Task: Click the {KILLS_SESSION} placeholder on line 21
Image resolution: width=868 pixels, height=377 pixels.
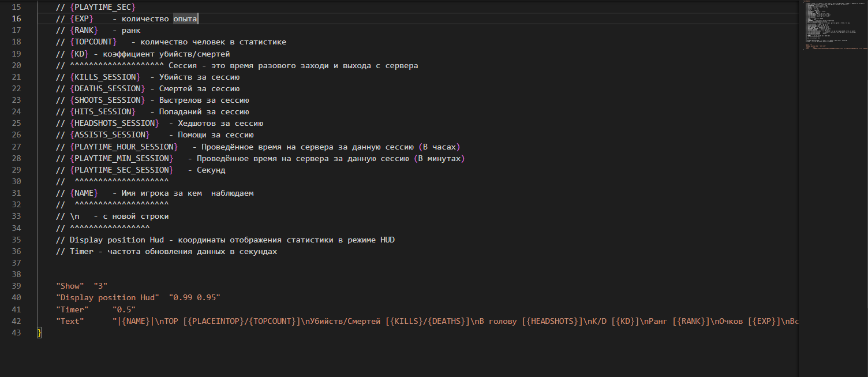Action: tap(105, 77)
